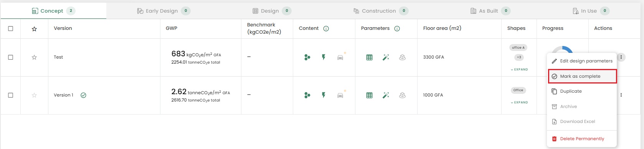Select Delete Permanently menu option
Viewport: 644px width, 149px height.
[x=582, y=139]
